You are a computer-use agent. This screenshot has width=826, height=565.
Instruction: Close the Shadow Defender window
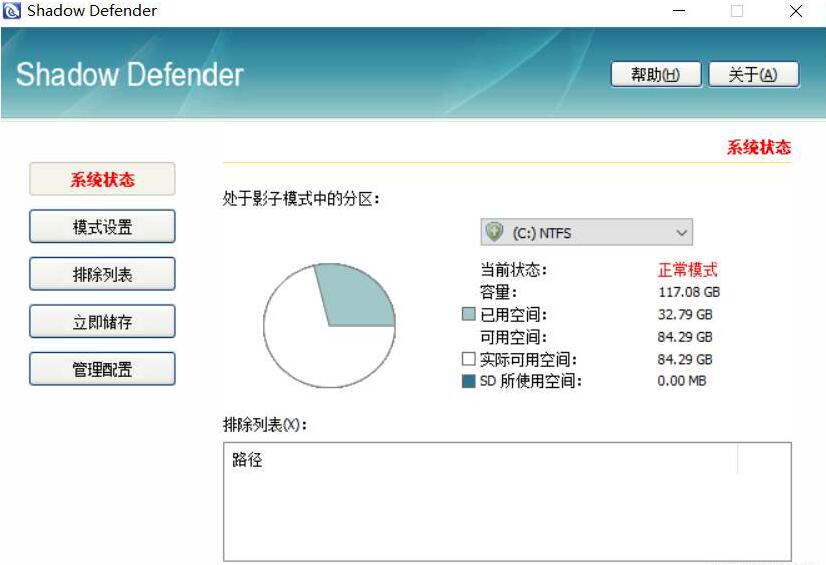coord(796,12)
